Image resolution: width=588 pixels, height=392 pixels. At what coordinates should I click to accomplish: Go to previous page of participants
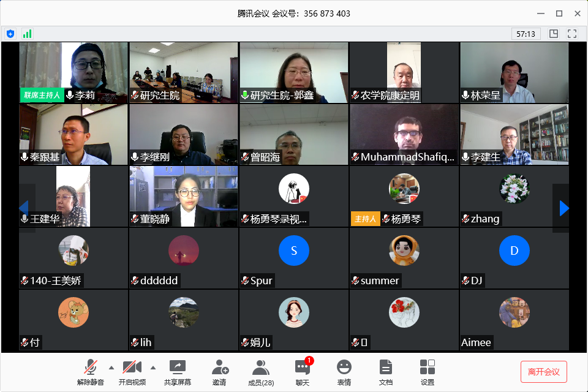coord(24,208)
